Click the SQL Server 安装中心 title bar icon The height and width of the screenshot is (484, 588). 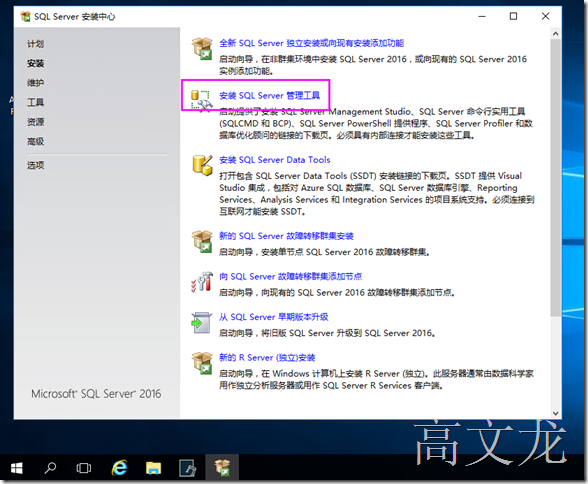click(26, 16)
